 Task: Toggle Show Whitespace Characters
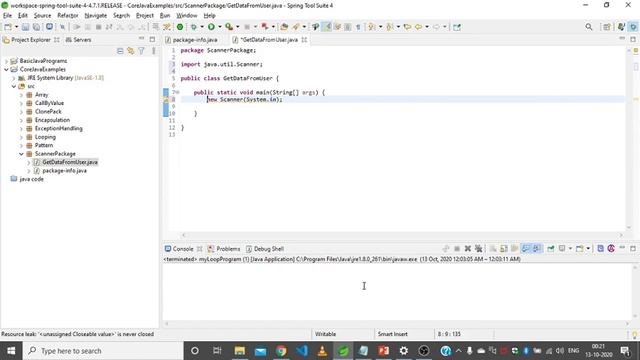(x=358, y=27)
